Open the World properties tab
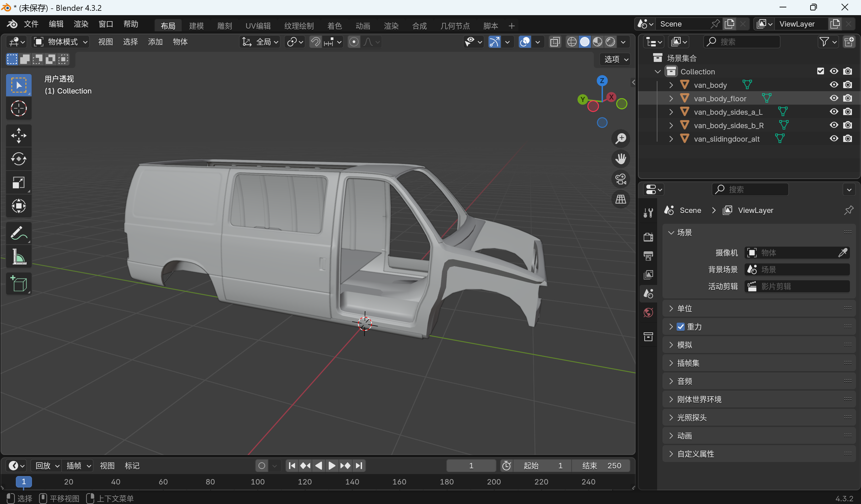861x504 pixels. [x=648, y=312]
